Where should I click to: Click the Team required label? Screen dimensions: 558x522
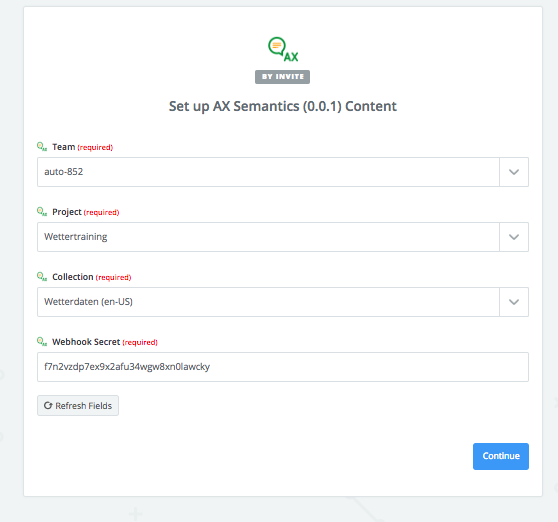point(95,147)
